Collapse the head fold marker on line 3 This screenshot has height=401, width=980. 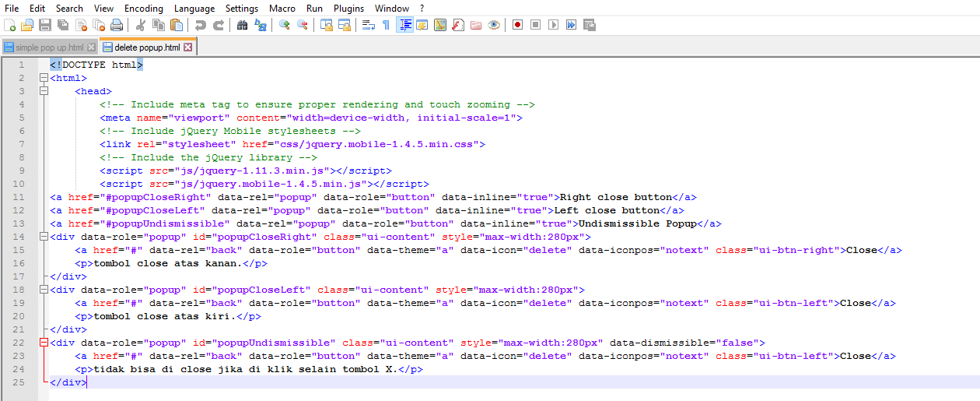(x=44, y=91)
